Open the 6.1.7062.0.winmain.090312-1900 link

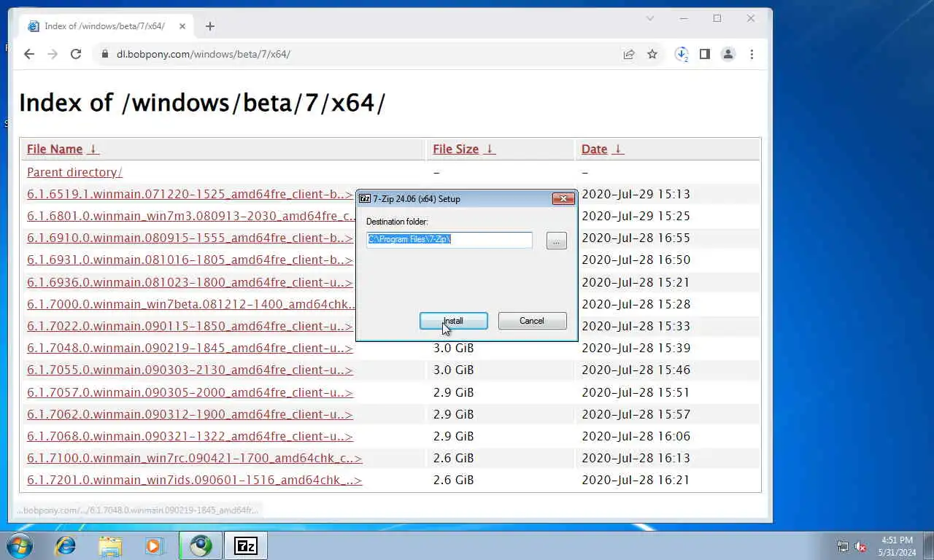click(x=190, y=414)
